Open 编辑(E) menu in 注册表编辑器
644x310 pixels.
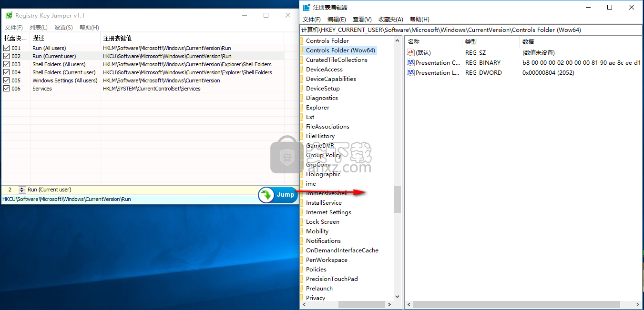(x=337, y=20)
